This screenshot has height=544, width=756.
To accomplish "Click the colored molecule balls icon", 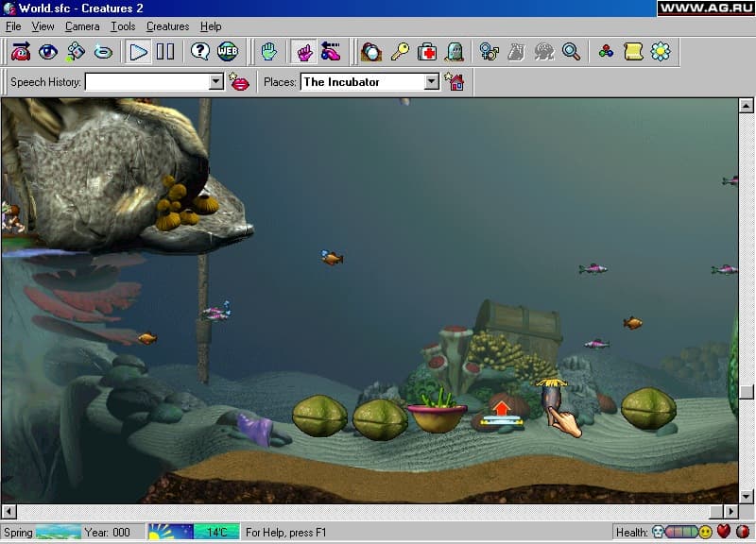I will click(606, 51).
